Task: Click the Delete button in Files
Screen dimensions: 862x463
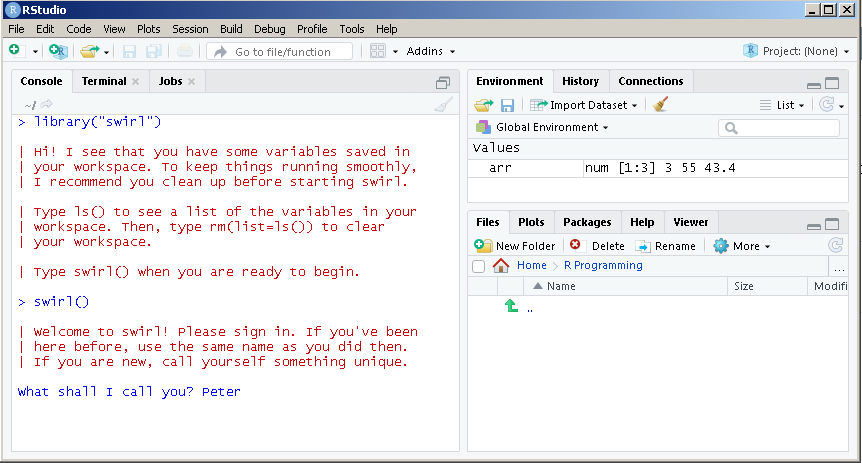Action: pyautogui.click(x=598, y=246)
